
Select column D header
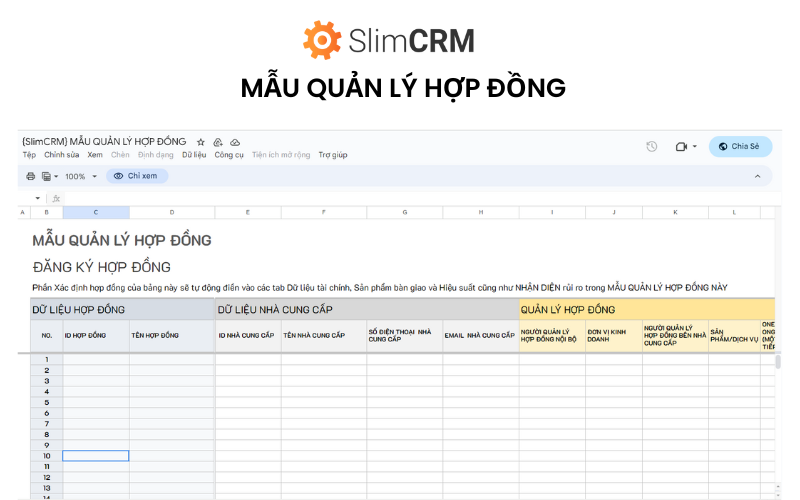[x=172, y=212]
